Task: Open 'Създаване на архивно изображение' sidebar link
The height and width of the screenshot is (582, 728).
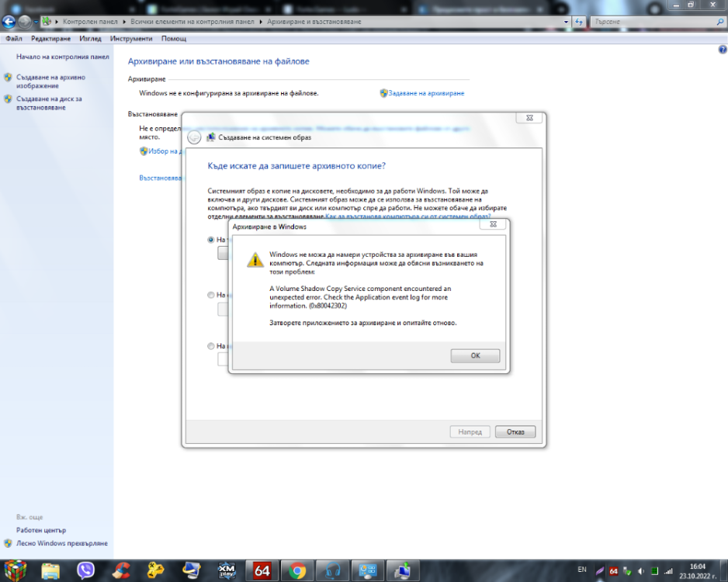Action: coord(50,81)
